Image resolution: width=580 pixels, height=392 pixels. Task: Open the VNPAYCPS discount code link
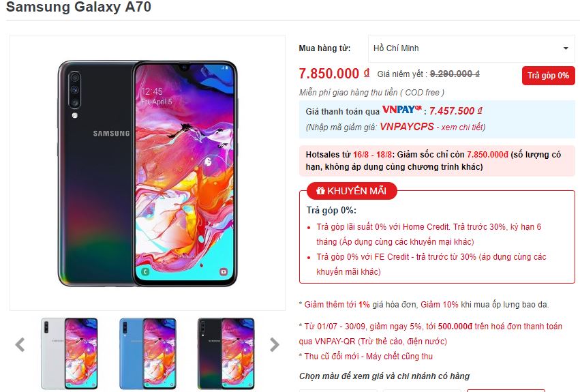pyautogui.click(x=406, y=127)
